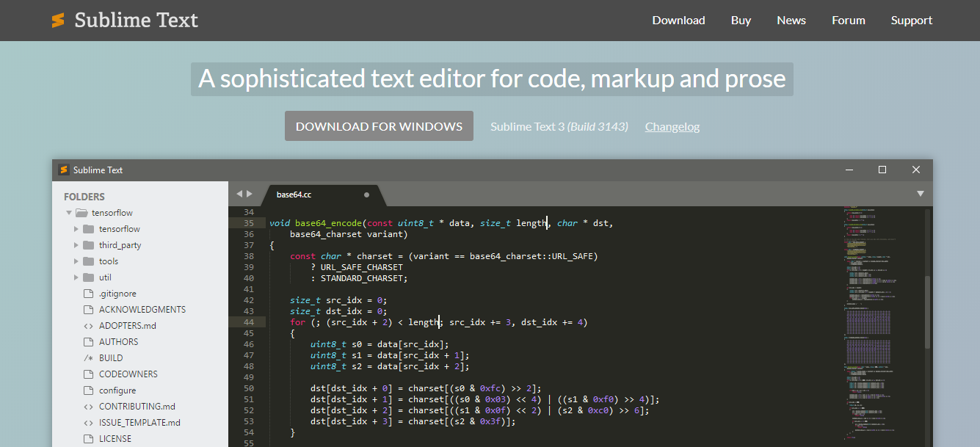Viewport: 980px width, 447px height.
Task: Expand the third_party folder
Action: [x=76, y=245]
